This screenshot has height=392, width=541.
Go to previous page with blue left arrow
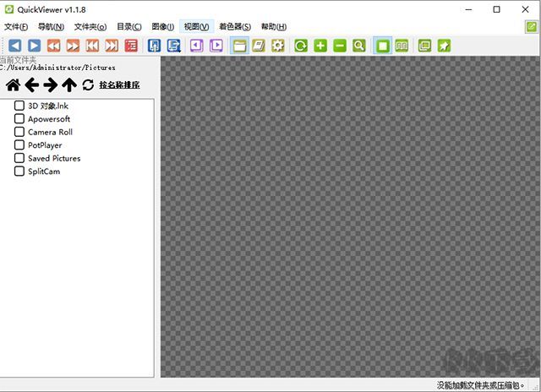pos(15,46)
